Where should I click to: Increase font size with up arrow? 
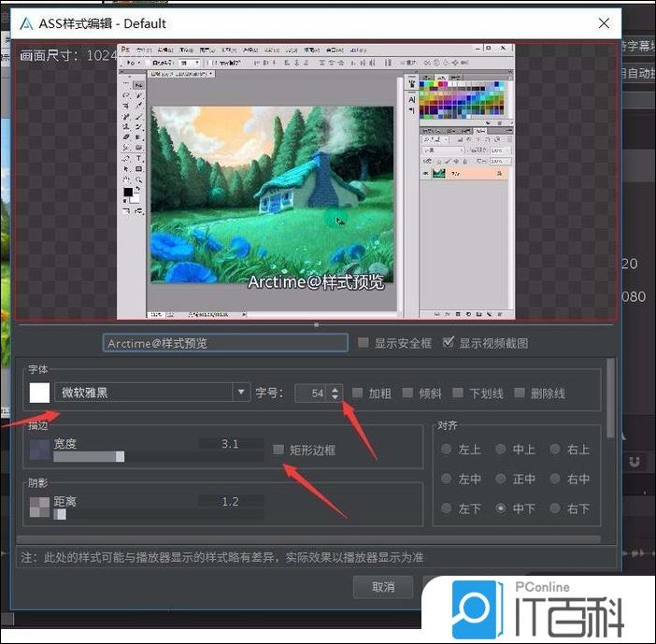pos(335,390)
